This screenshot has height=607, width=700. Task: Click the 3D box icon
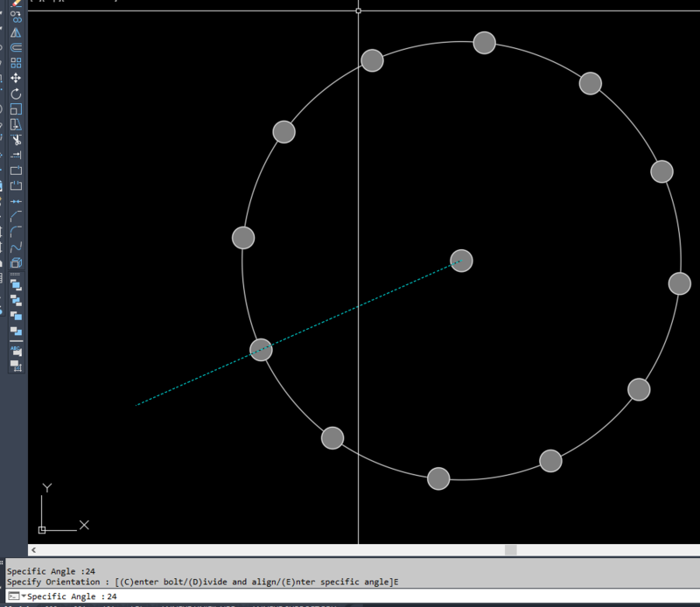16,262
